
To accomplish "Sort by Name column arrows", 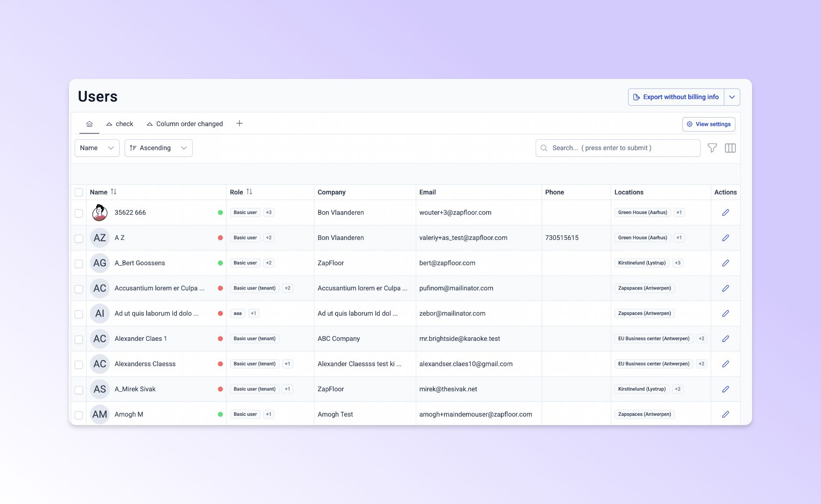I will 114,192.
